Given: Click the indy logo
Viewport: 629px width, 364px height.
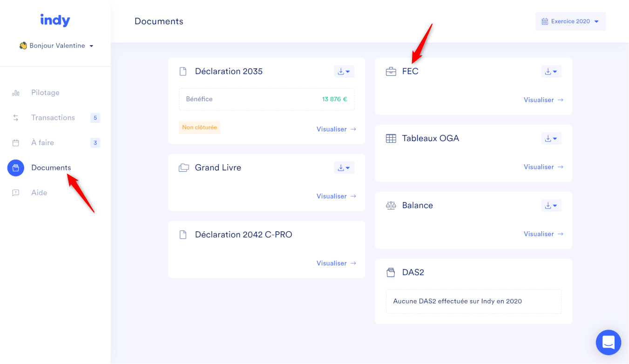Looking at the screenshot, I should tap(55, 20).
